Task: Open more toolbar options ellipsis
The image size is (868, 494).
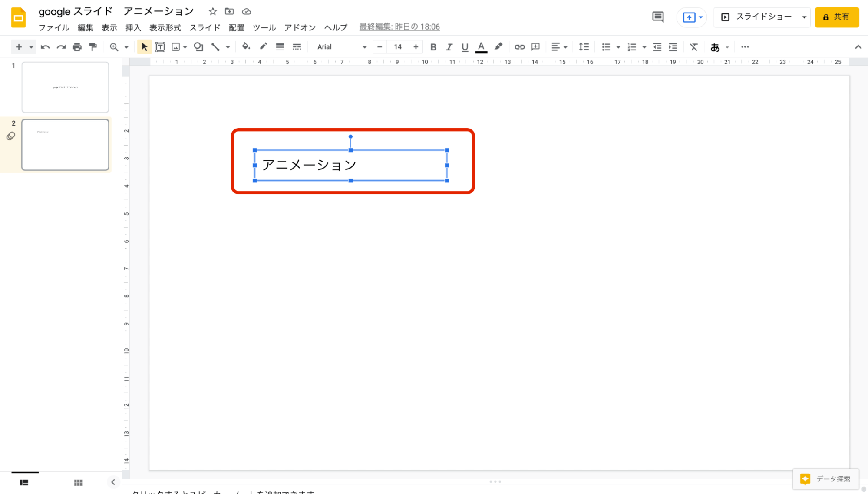Action: 745,47
